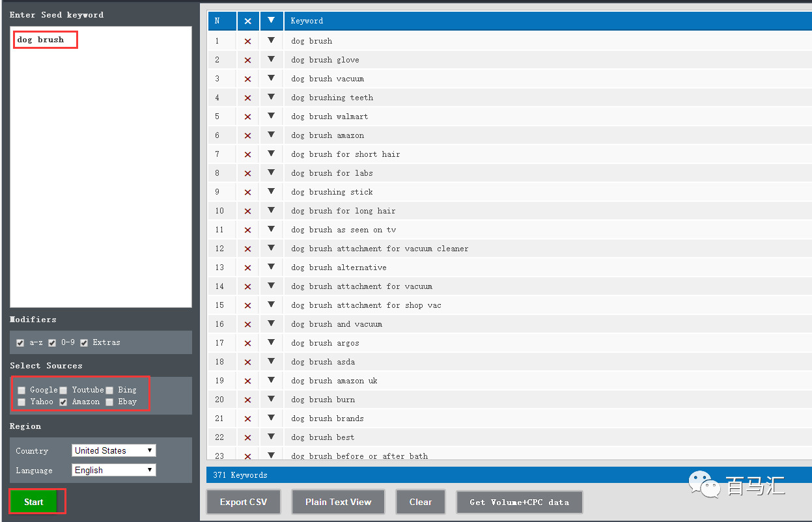Click the Get Volume+CPC data button
Viewport: 812px width, 522px height.
click(x=519, y=502)
